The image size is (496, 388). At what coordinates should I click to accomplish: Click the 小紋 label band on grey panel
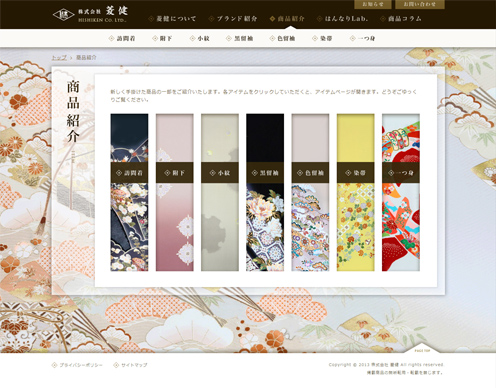[x=220, y=173]
